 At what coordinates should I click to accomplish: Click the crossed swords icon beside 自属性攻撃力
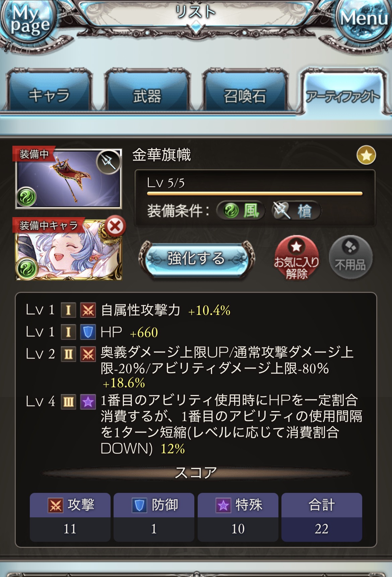(88, 310)
